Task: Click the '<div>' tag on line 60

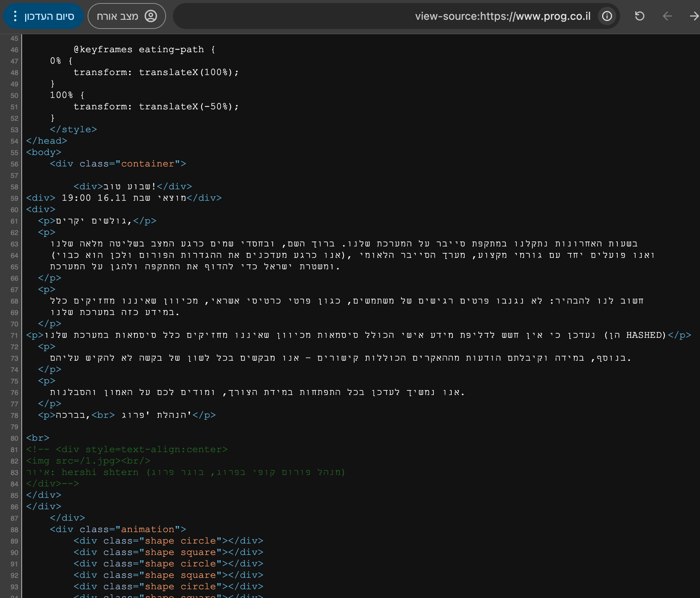Action: (40, 209)
